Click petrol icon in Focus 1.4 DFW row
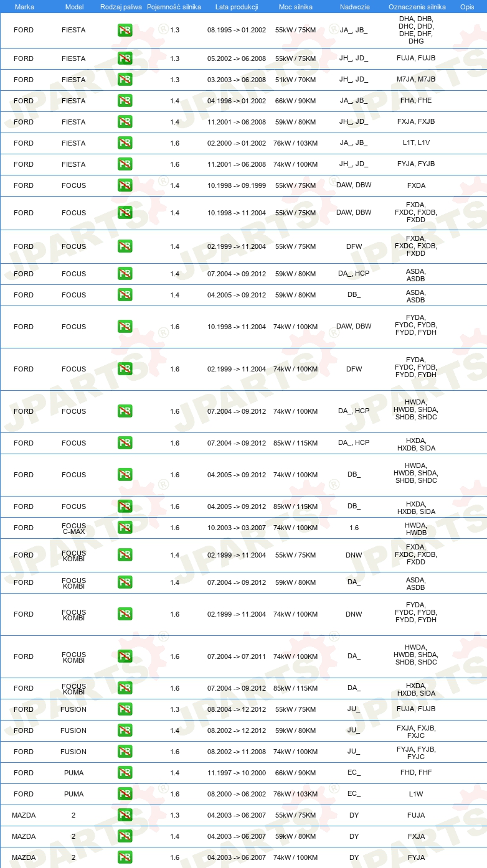 tap(125, 246)
